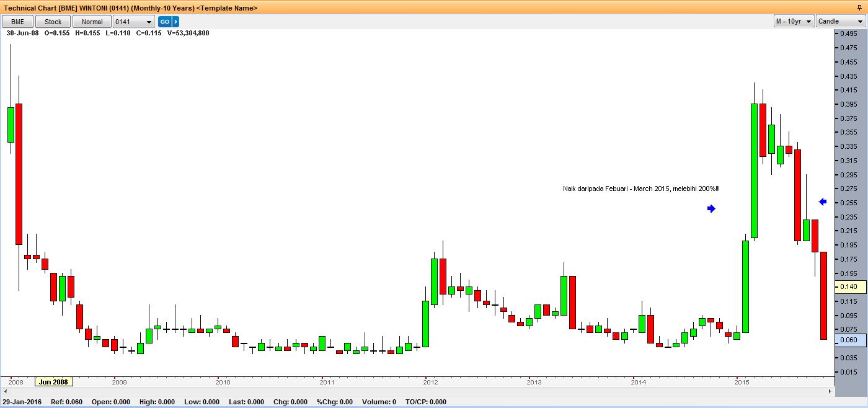868x408 pixels.
Task: Click the 2011 year axis label
Action: pos(327,382)
